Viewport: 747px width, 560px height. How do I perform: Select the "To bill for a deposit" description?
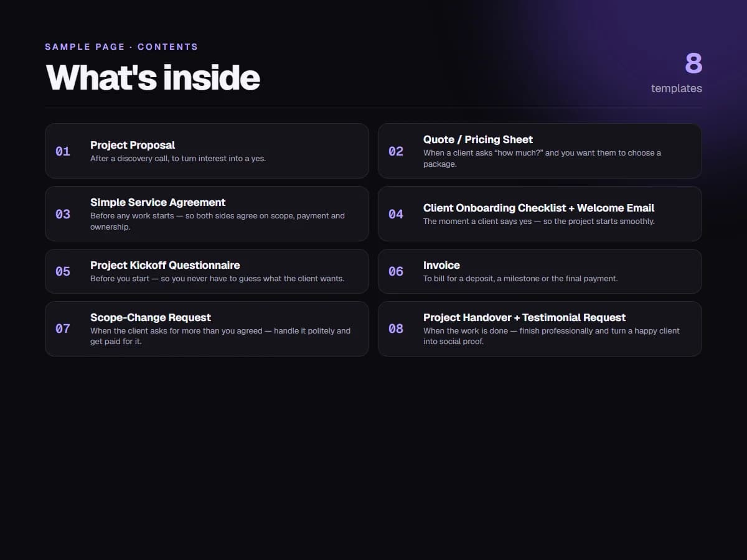point(520,279)
